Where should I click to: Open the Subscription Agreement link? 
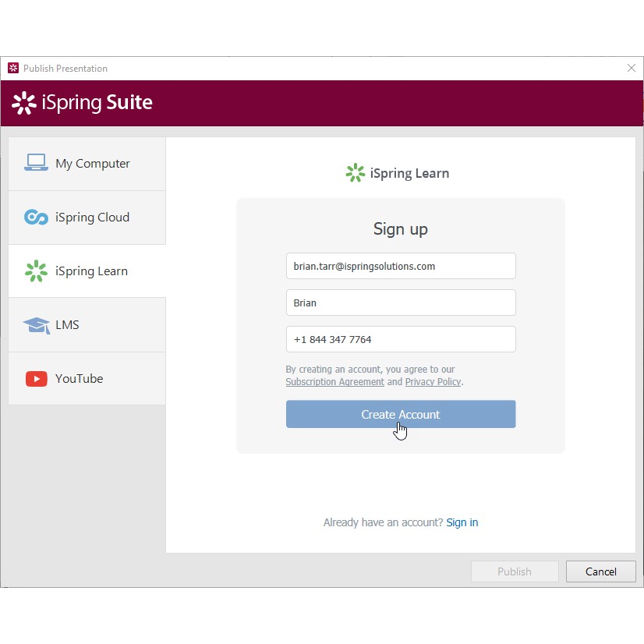(334, 381)
